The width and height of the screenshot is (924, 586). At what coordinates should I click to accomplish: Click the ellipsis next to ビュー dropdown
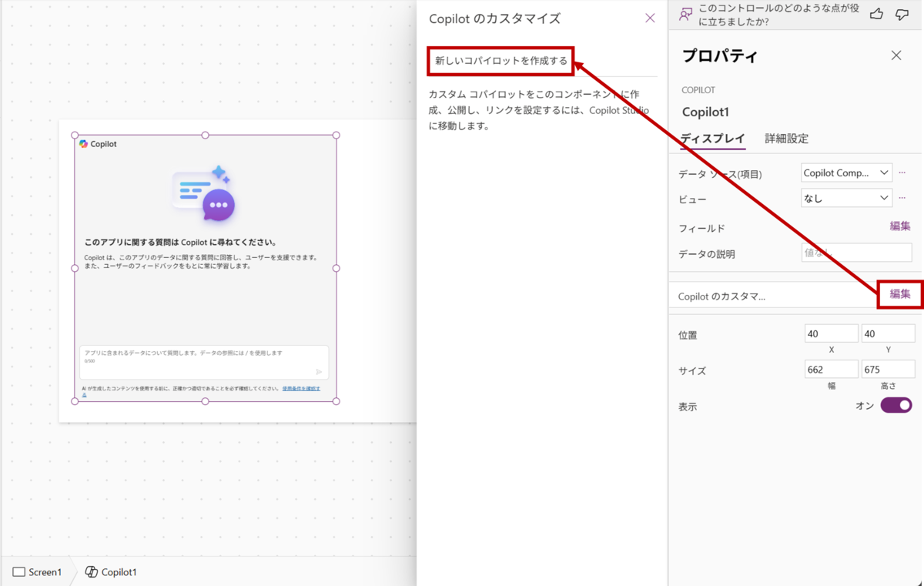point(902,198)
